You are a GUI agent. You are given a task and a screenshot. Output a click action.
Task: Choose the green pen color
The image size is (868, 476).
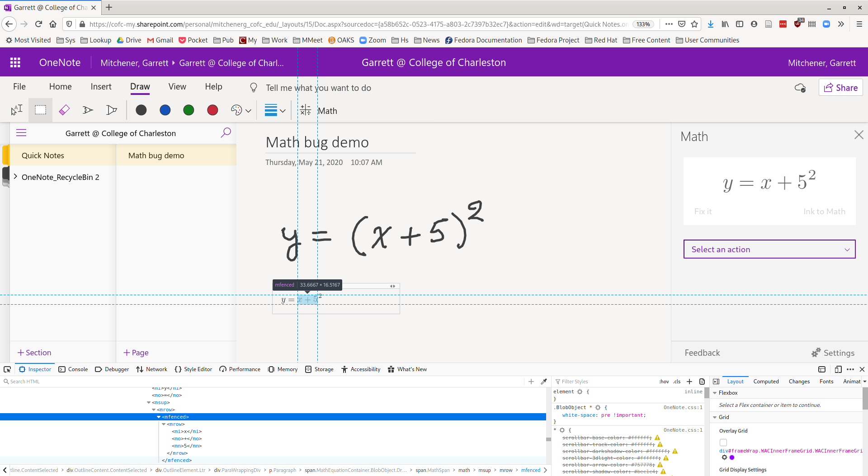[189, 110]
